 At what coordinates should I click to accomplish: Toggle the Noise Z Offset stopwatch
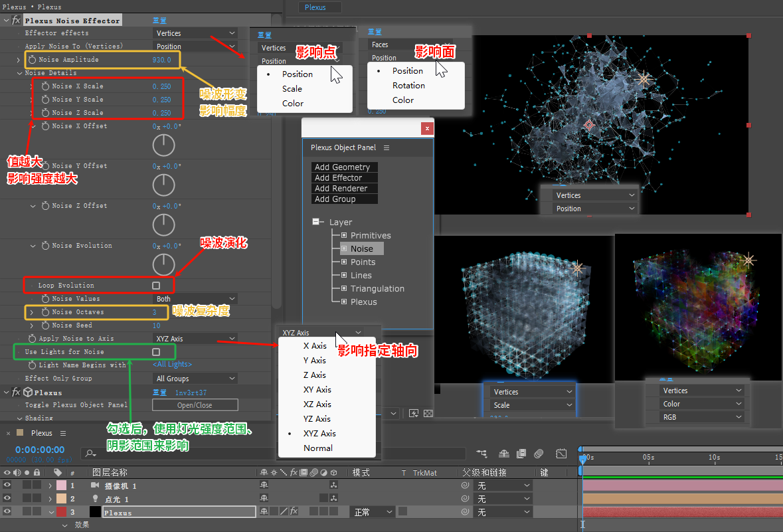click(45, 206)
